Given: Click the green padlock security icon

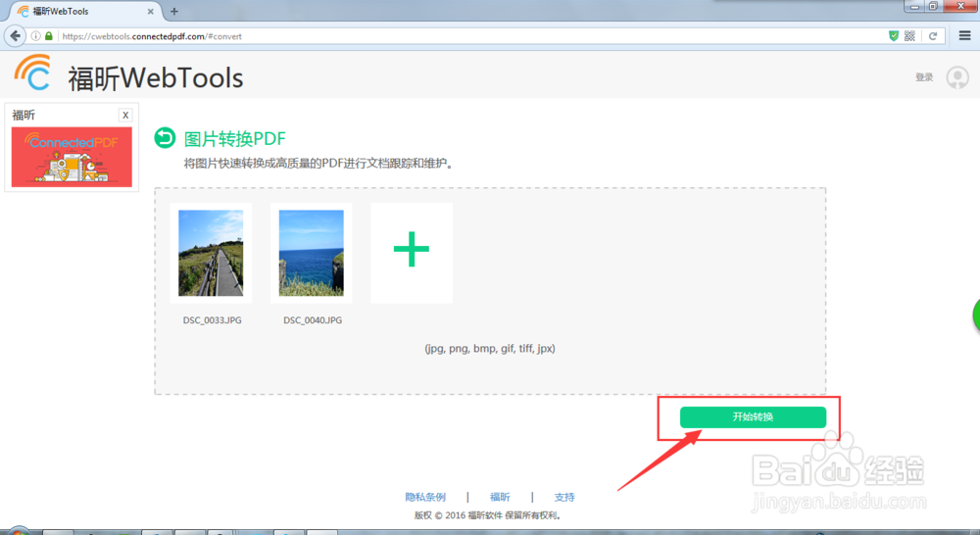Looking at the screenshot, I should coord(49,36).
